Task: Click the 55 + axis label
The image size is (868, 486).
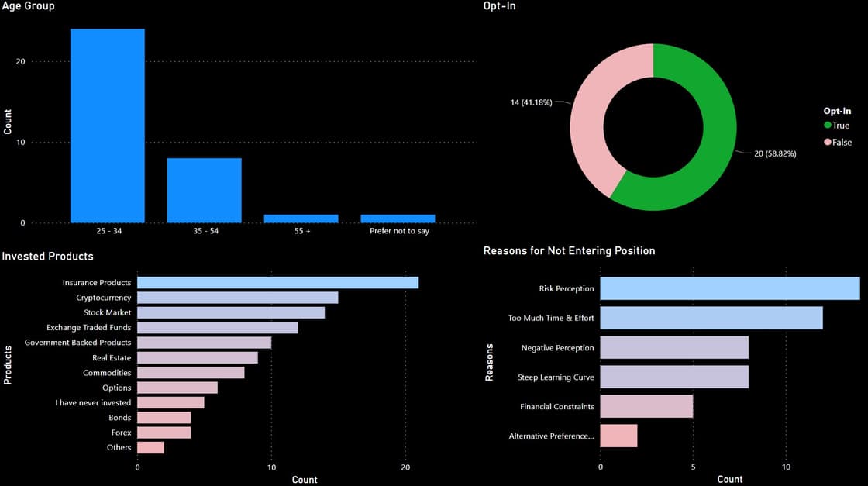Action: [x=302, y=231]
